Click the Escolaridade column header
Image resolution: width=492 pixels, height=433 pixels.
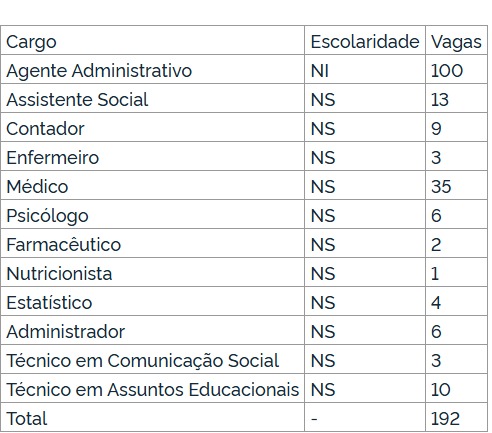(365, 42)
